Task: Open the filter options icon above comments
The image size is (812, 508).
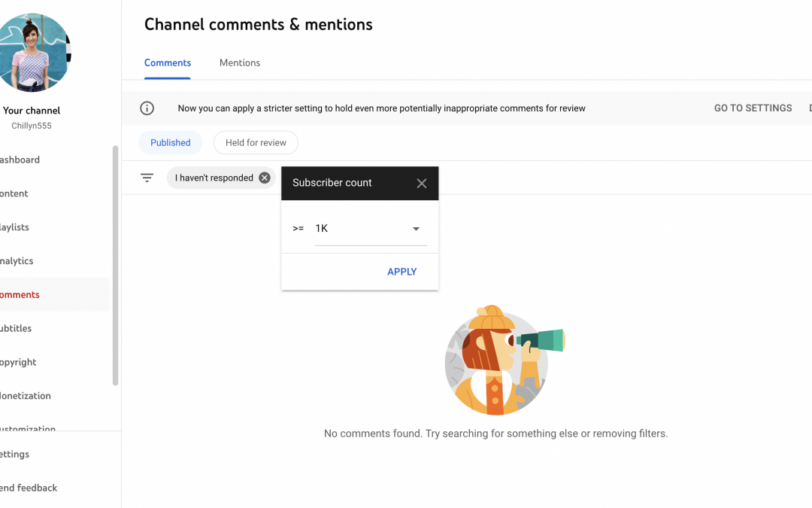Action: [147, 178]
